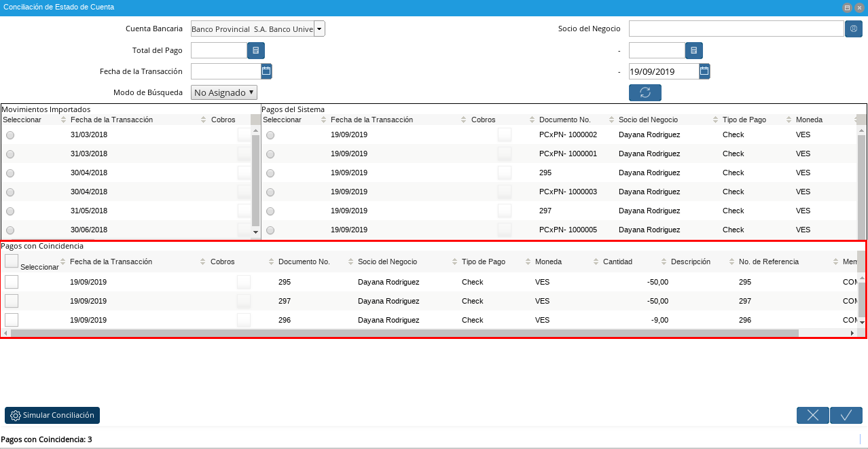The image size is (868, 449).
Task: Click the refresh search button
Action: click(x=645, y=92)
